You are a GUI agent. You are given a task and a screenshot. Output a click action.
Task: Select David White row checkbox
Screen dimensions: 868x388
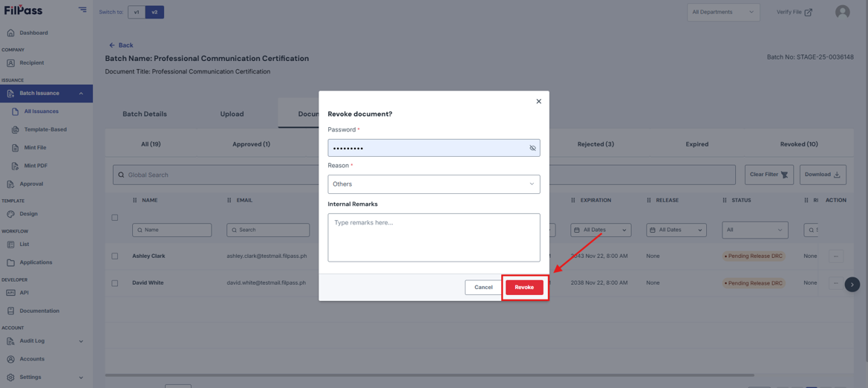pyautogui.click(x=115, y=282)
